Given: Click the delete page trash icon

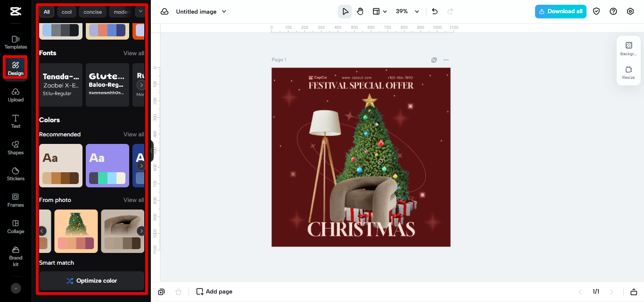Looking at the screenshot, I should click(178, 292).
